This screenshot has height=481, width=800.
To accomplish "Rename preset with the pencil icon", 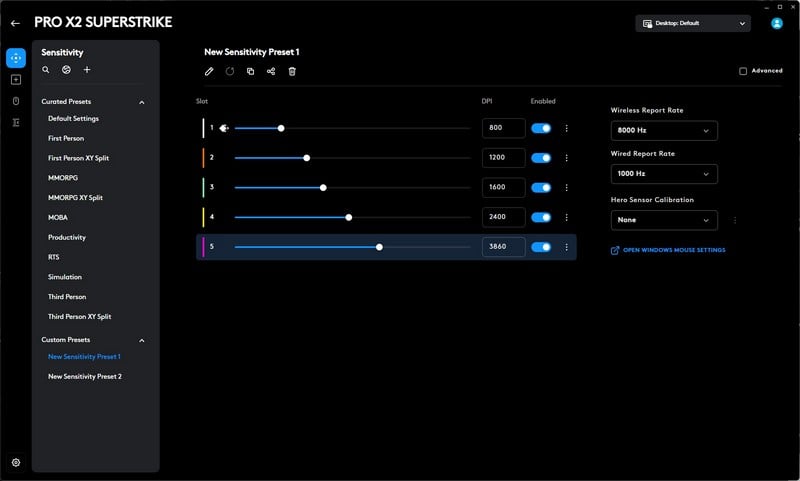I will pos(209,71).
